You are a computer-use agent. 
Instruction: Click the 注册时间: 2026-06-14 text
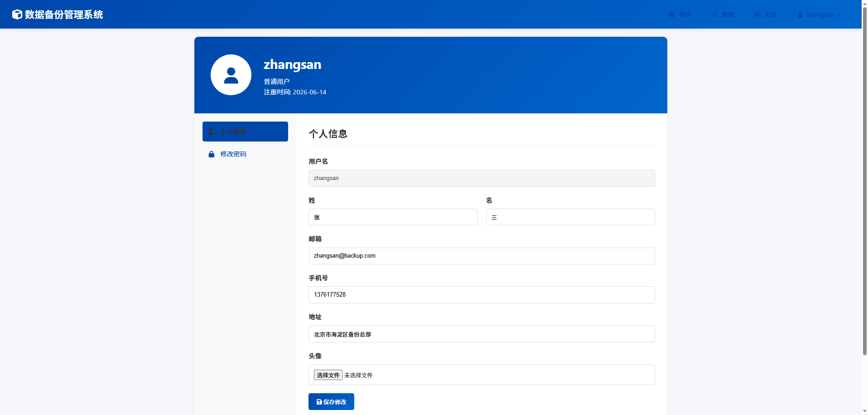click(x=295, y=92)
